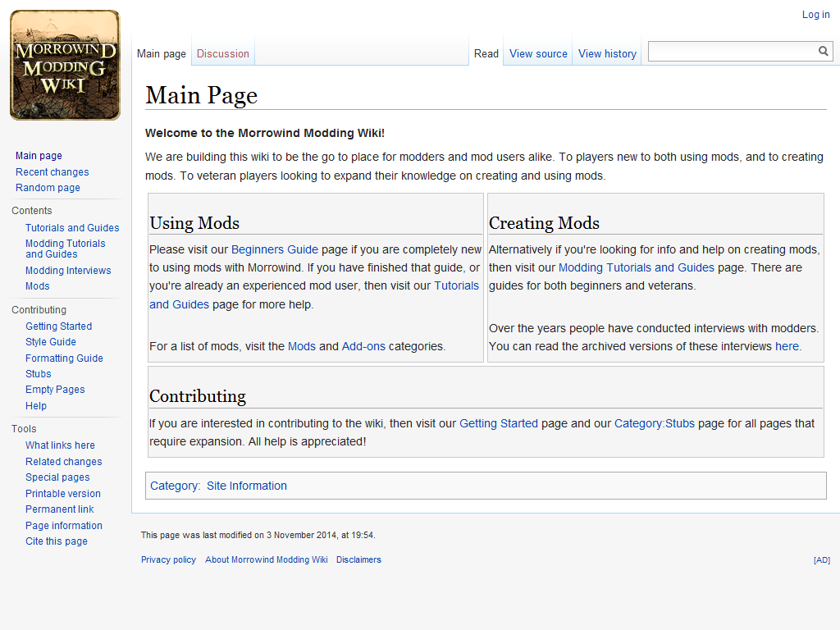Click the [AD] badge in the footer
This screenshot has width=840, height=630.
pos(821,560)
